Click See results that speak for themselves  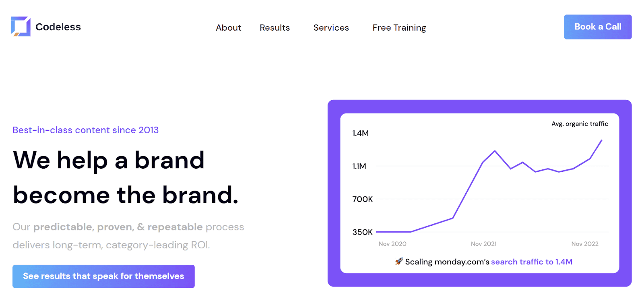click(x=103, y=276)
